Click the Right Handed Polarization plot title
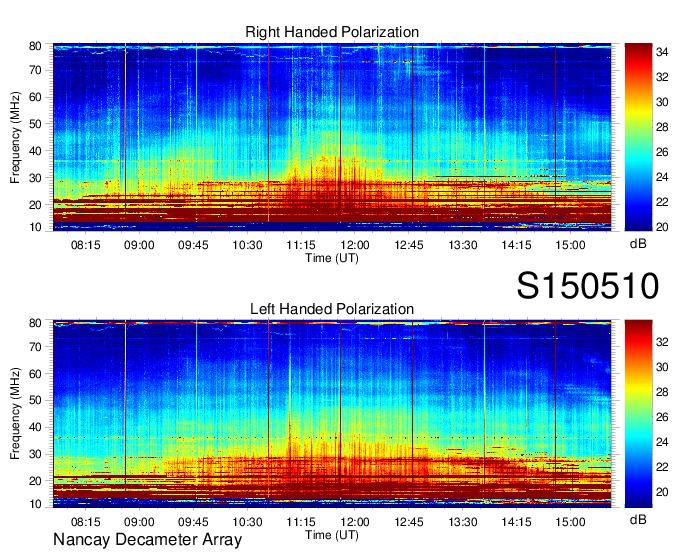This screenshot has width=680, height=552. pos(332,33)
